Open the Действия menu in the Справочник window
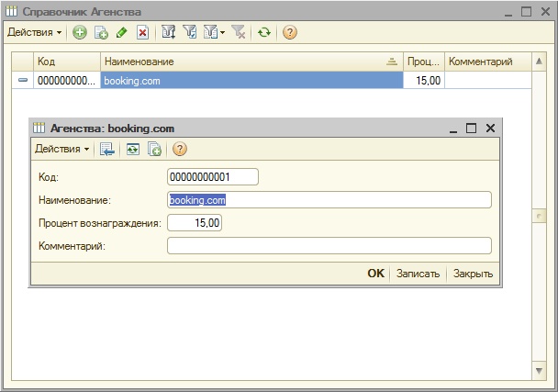This screenshot has width=558, height=392. pyautogui.click(x=34, y=32)
